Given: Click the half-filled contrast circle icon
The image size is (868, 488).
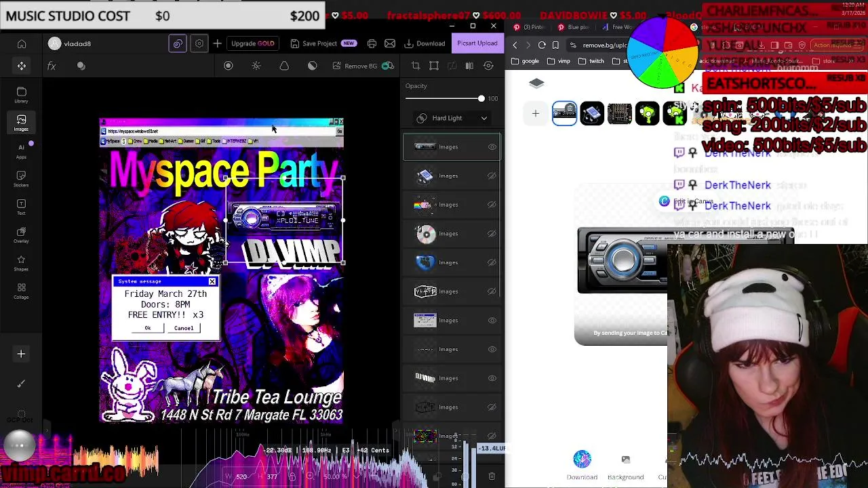Looking at the screenshot, I should point(313,66).
